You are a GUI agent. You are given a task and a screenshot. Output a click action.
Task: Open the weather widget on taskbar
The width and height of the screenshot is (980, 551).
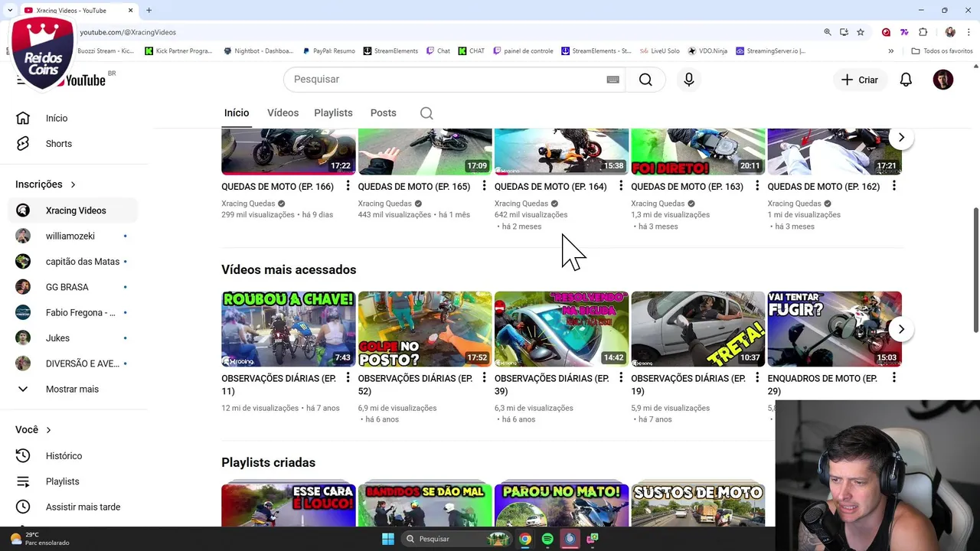39,539
